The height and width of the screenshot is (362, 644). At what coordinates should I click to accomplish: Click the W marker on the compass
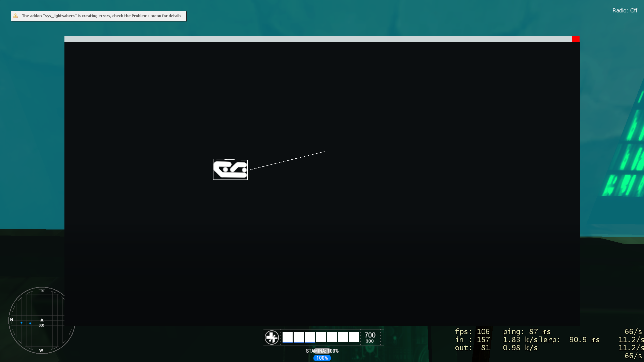(41, 350)
